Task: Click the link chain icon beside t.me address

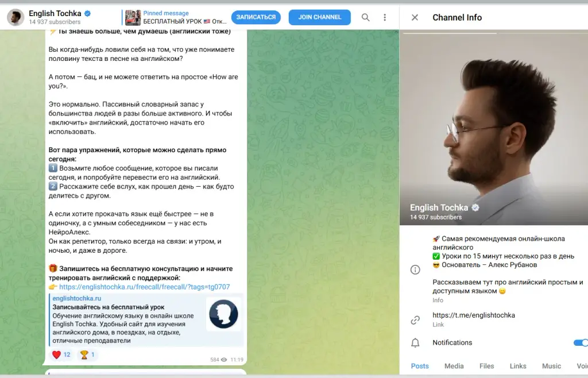Action: tap(415, 320)
